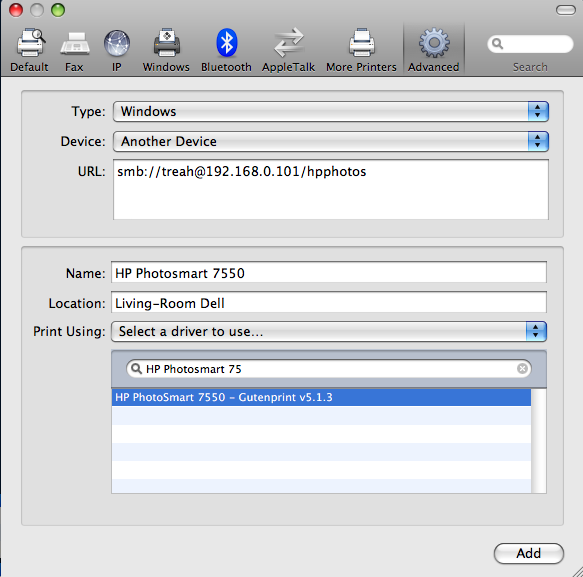The width and height of the screenshot is (583, 577).
Task: Click the Add button
Action: [x=528, y=553]
